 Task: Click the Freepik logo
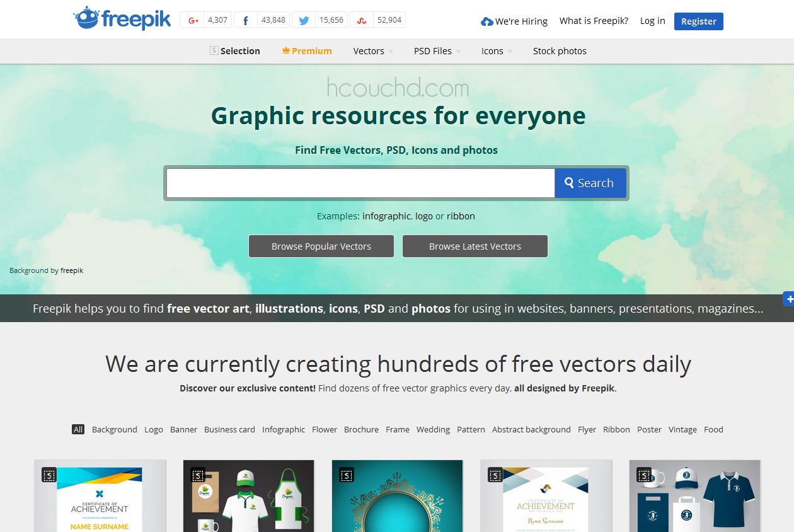click(x=122, y=18)
